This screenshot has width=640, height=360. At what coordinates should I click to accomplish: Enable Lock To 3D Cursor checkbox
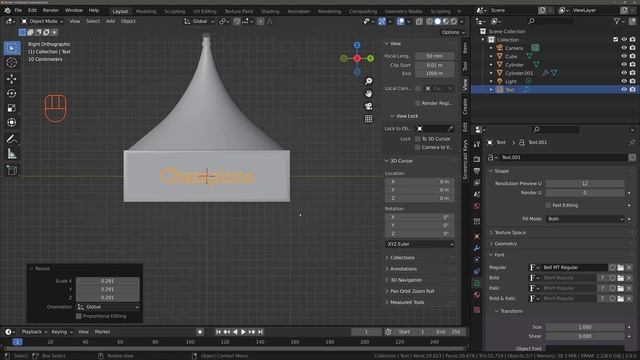coord(418,139)
